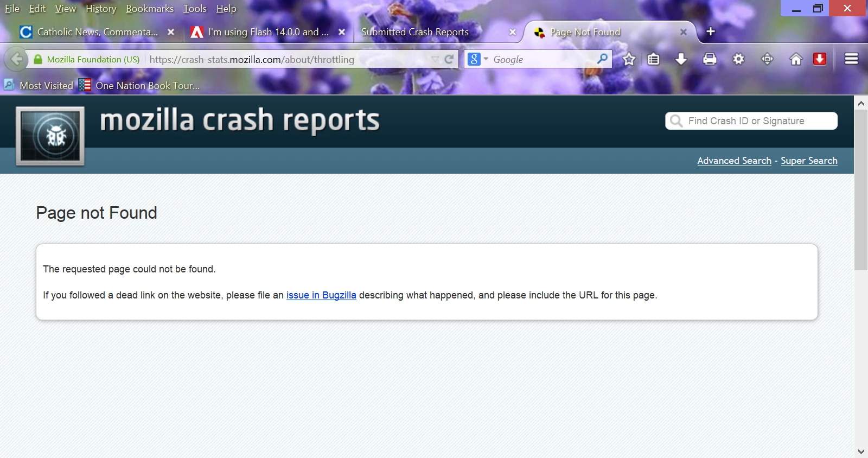This screenshot has width=868, height=458.
Task: Open Super Search link
Action: click(x=809, y=161)
